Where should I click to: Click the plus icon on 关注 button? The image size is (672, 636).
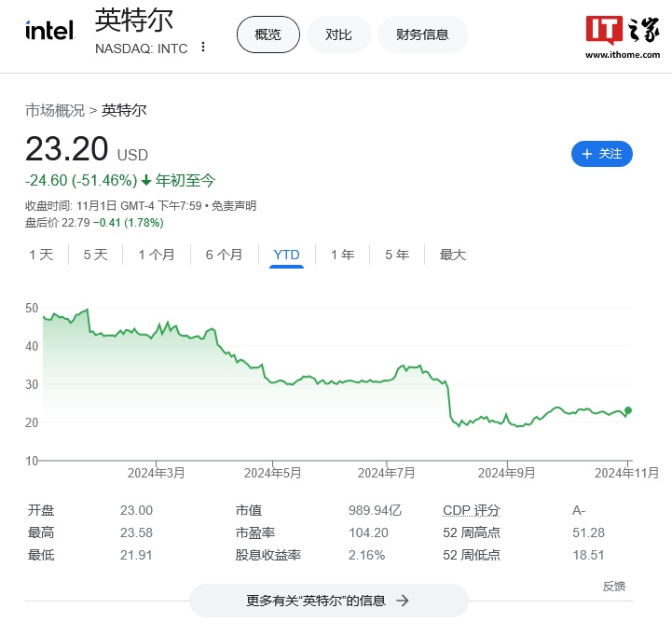pos(586,154)
